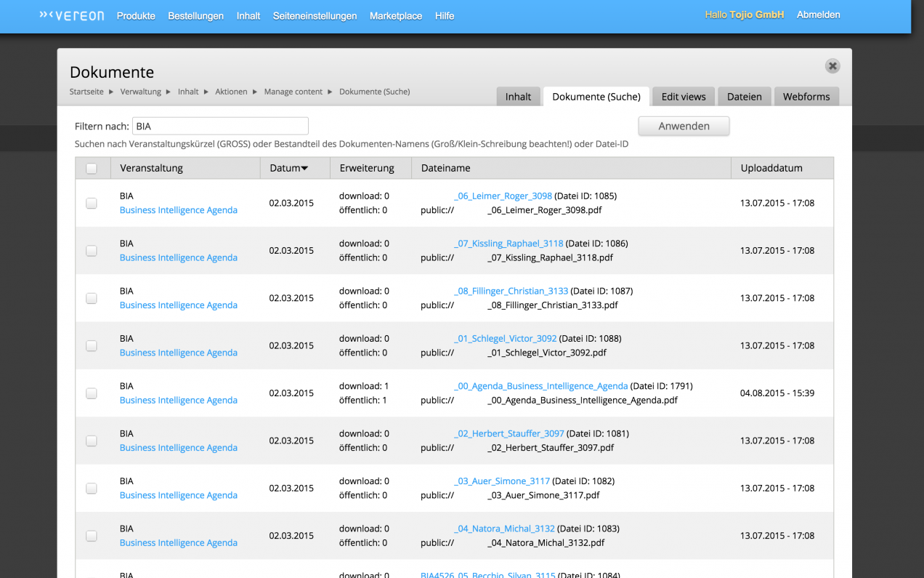This screenshot has width=924, height=578.
Task: Open the Webforms tab
Action: 806,97
